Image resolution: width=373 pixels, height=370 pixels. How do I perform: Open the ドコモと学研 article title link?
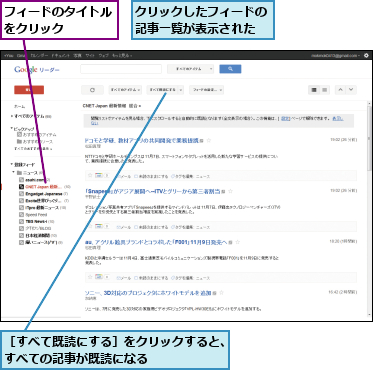coord(142,141)
